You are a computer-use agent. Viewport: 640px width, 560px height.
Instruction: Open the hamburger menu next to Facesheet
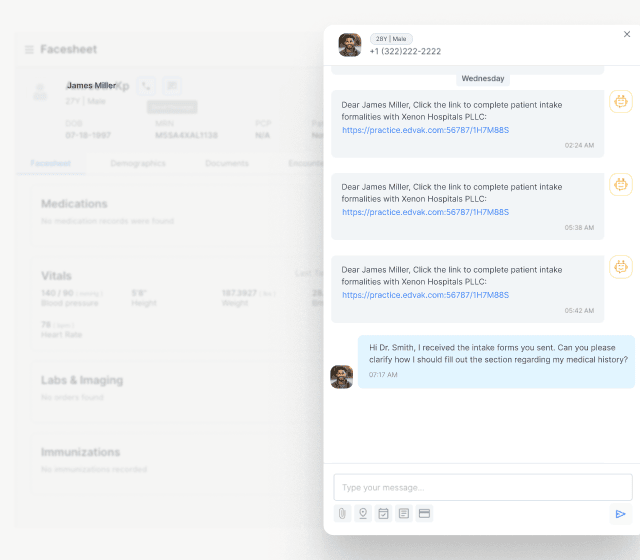[x=29, y=50]
